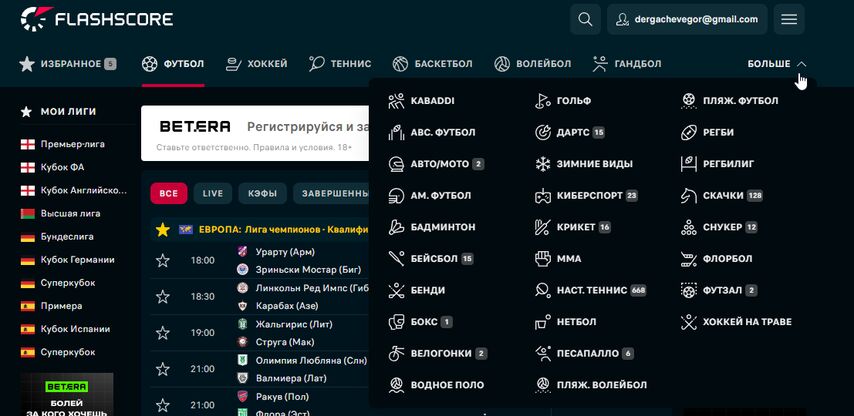This screenshot has width=854, height=416.
Task: Select Пляж. футбол from the sports menu
Action: (740, 101)
